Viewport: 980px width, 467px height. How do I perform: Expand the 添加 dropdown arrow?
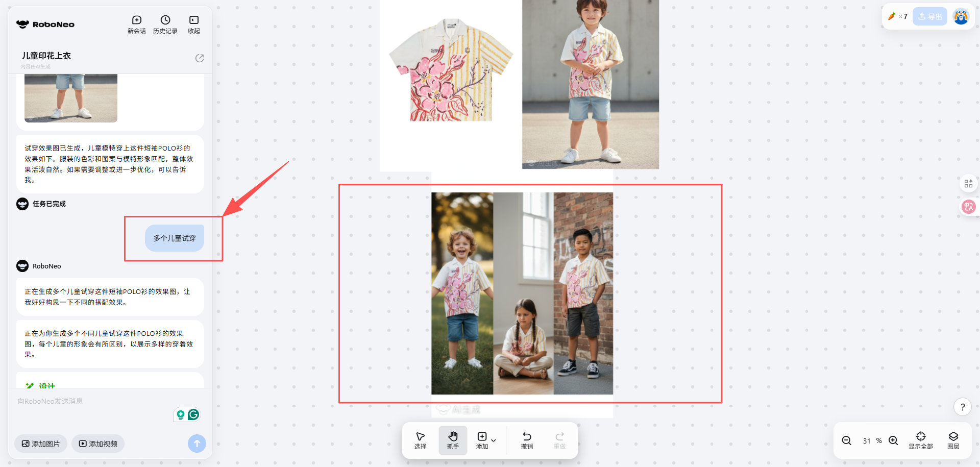click(x=494, y=440)
